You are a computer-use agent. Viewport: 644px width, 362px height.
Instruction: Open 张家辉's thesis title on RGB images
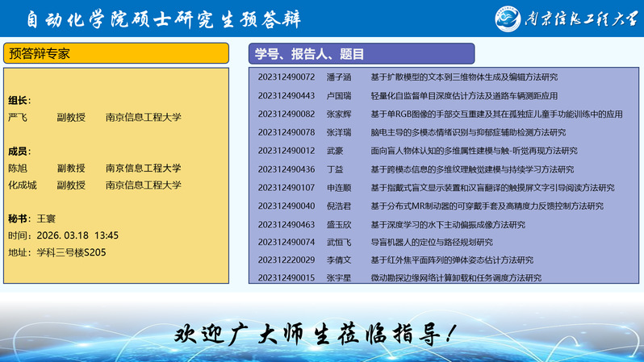tap(496, 114)
